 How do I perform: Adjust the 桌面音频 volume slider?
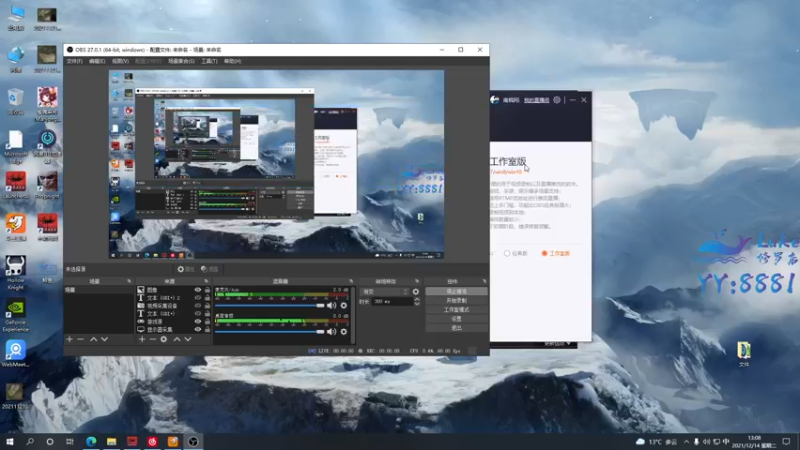[269, 332]
